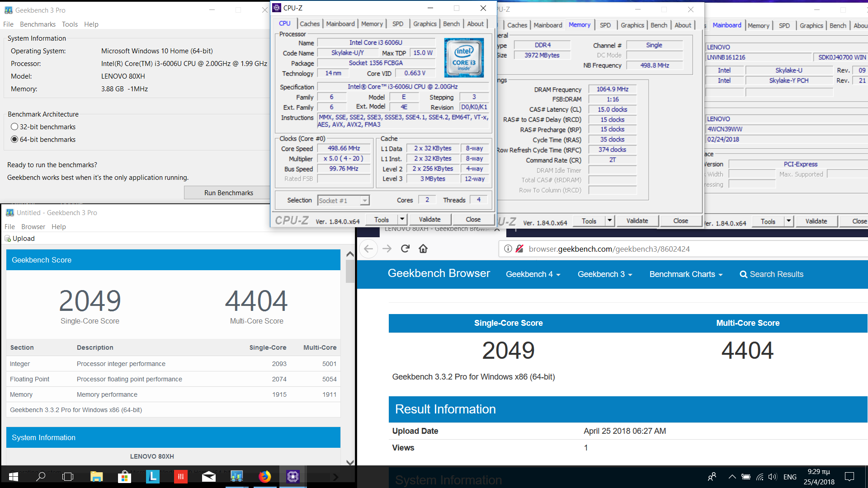Switch to Geekbench taskbar icon

pos(236,476)
